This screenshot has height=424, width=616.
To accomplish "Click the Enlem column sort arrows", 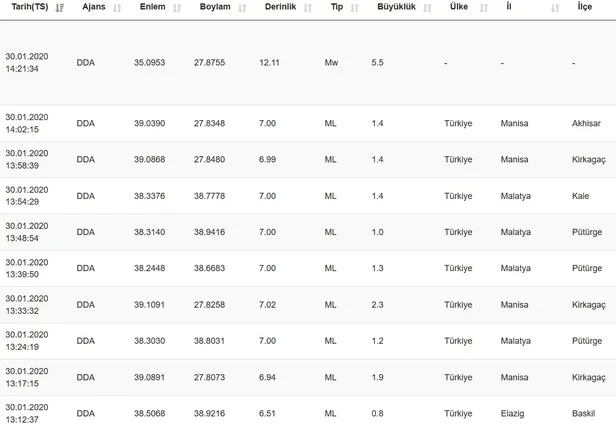I will pyautogui.click(x=177, y=8).
